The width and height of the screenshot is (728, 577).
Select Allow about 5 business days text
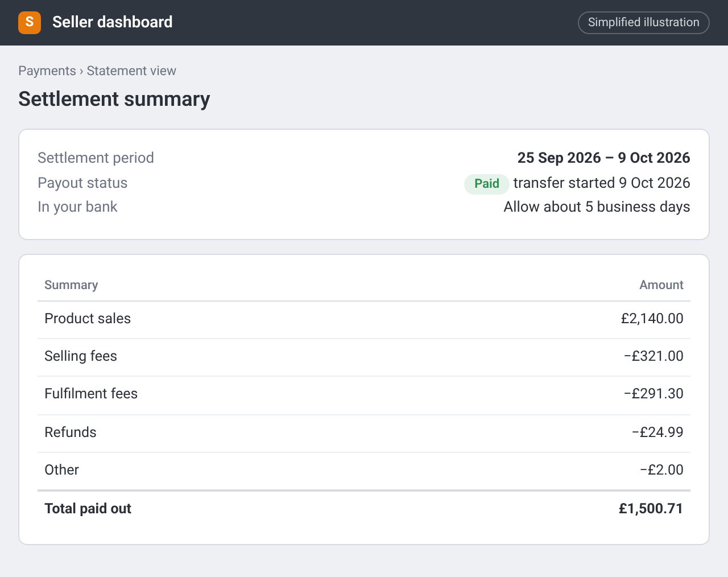[x=597, y=207]
